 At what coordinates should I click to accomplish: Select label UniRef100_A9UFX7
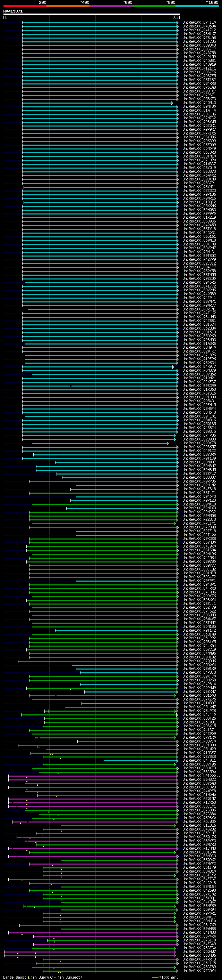199,91
